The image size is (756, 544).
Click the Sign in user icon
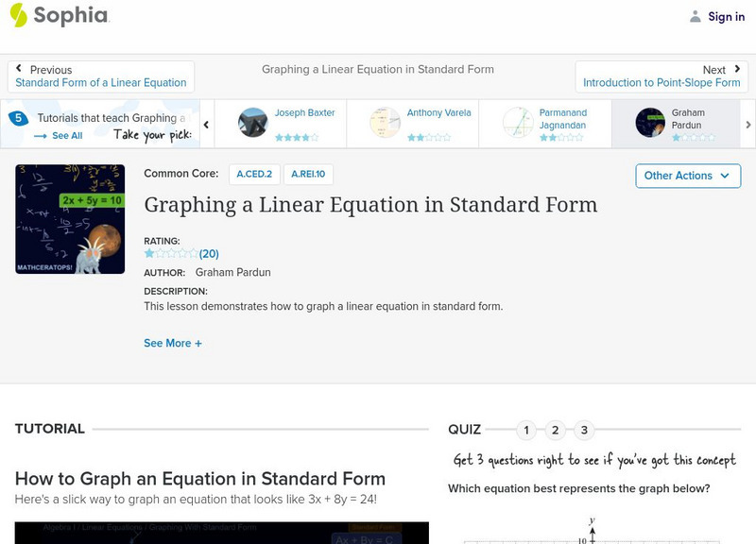(x=696, y=16)
